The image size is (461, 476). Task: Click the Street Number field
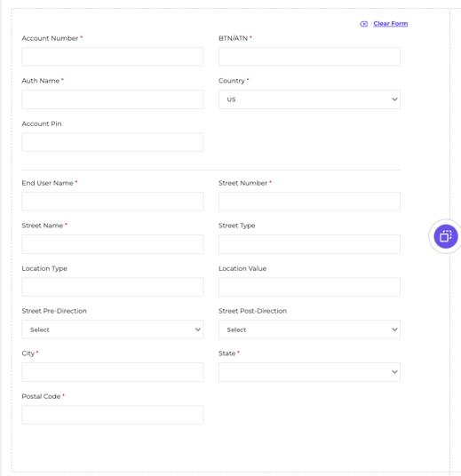(309, 202)
